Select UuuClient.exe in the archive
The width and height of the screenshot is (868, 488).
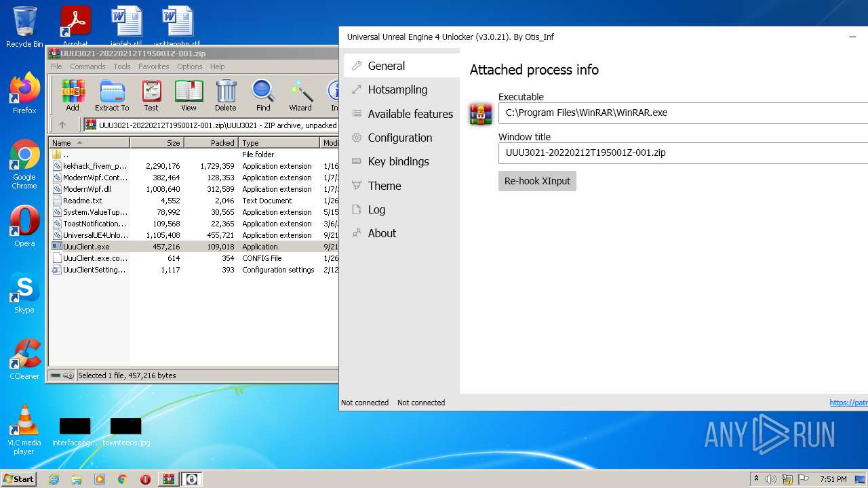(193, 247)
